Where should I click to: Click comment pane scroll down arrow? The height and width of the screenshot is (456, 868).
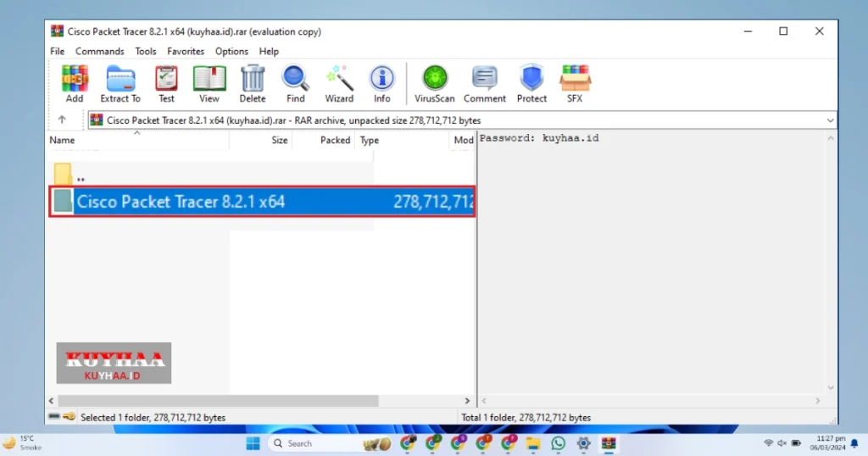click(831, 387)
